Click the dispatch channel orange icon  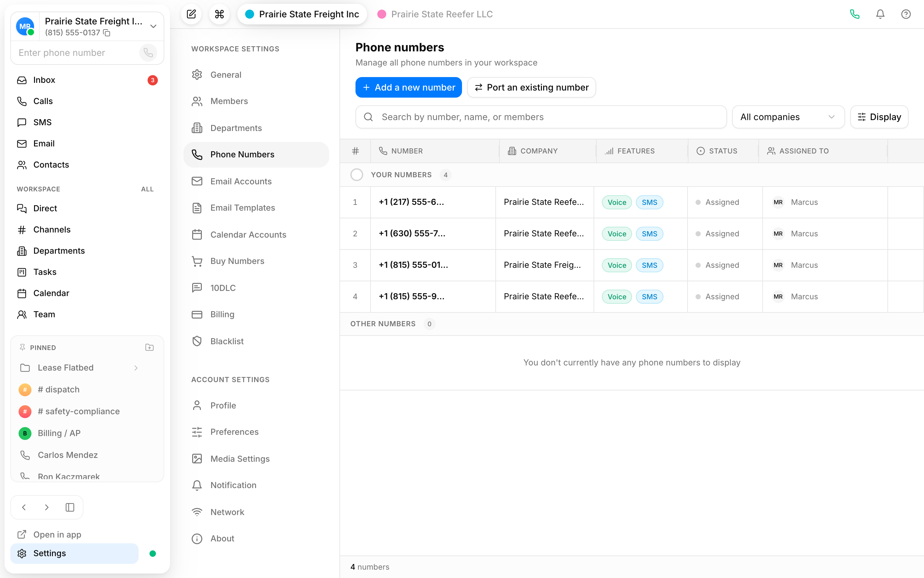point(25,390)
